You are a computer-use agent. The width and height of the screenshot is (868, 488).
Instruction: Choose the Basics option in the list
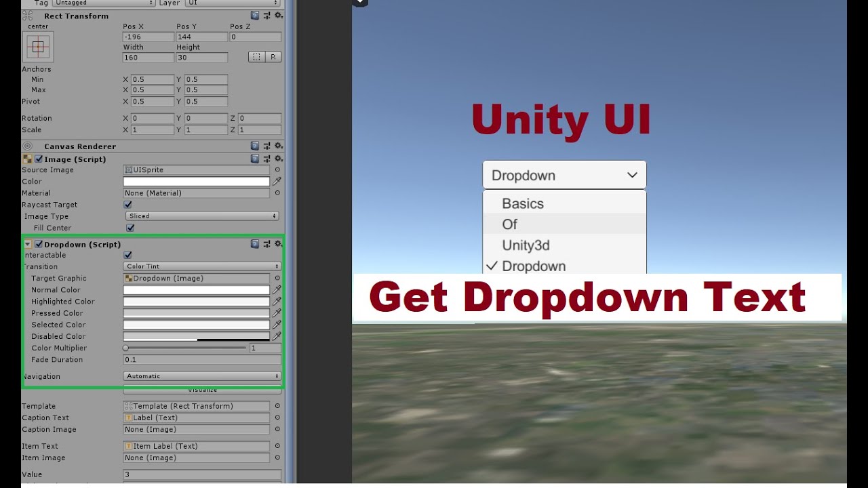coord(564,203)
